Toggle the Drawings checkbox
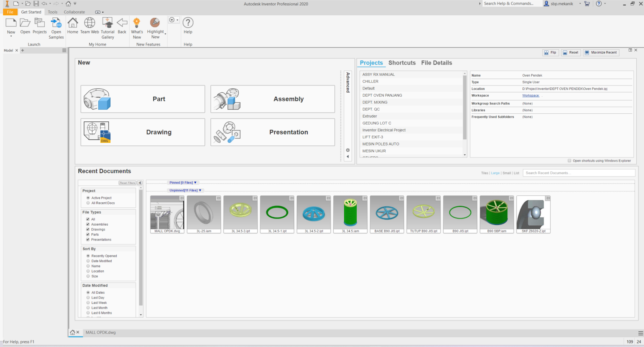Image resolution: width=644 pixels, height=347 pixels. [x=88, y=229]
